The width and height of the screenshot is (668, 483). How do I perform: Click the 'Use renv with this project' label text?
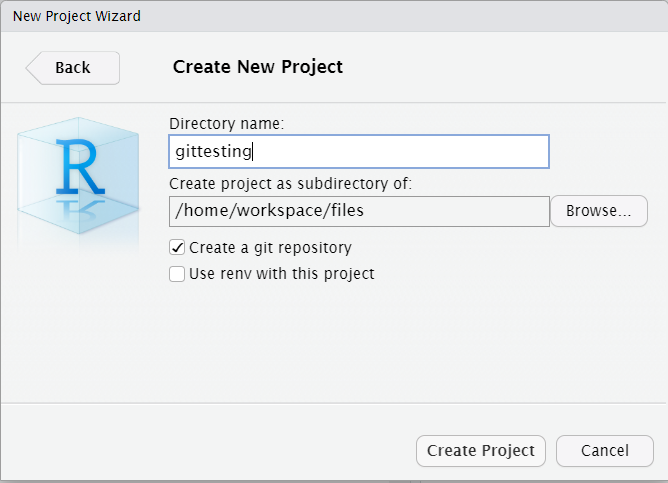click(x=281, y=273)
